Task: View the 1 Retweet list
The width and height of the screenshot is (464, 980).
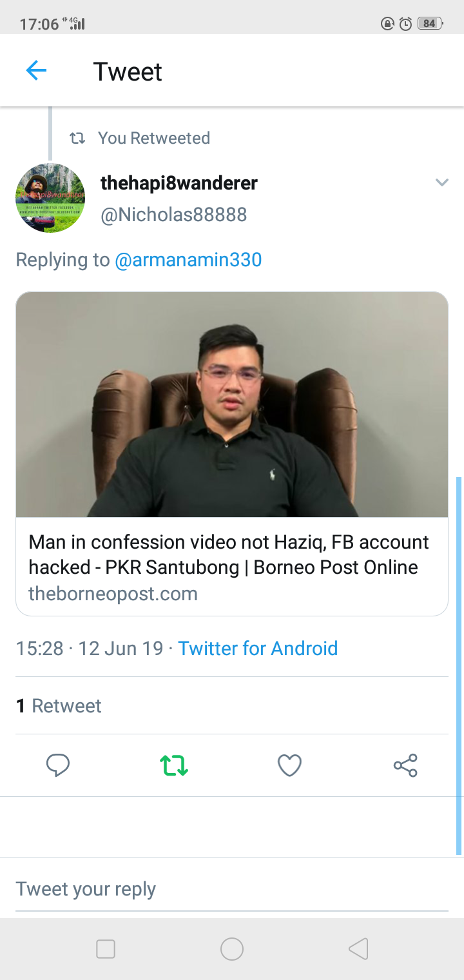Action: pos(59,705)
